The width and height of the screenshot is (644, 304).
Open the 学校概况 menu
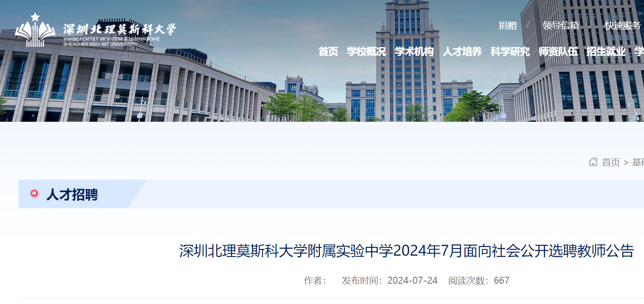pos(366,51)
